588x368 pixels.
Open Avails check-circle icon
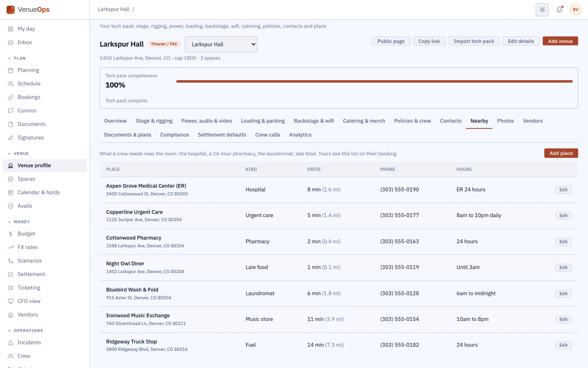click(11, 206)
